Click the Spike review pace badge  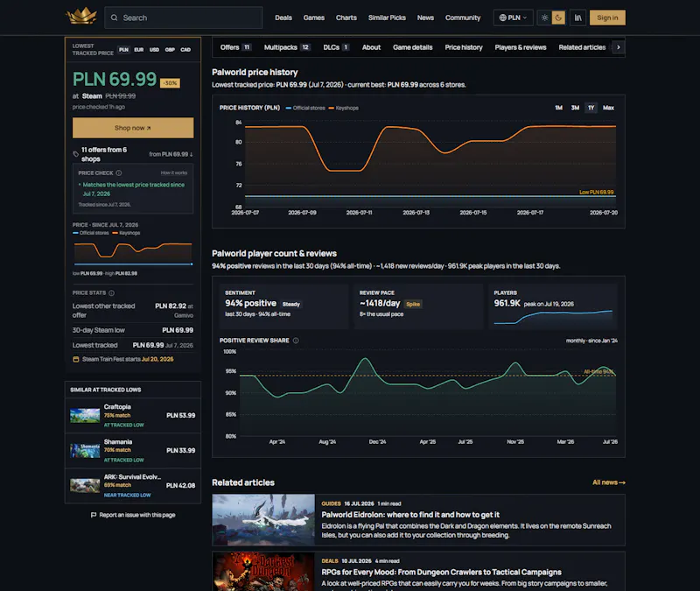413,304
